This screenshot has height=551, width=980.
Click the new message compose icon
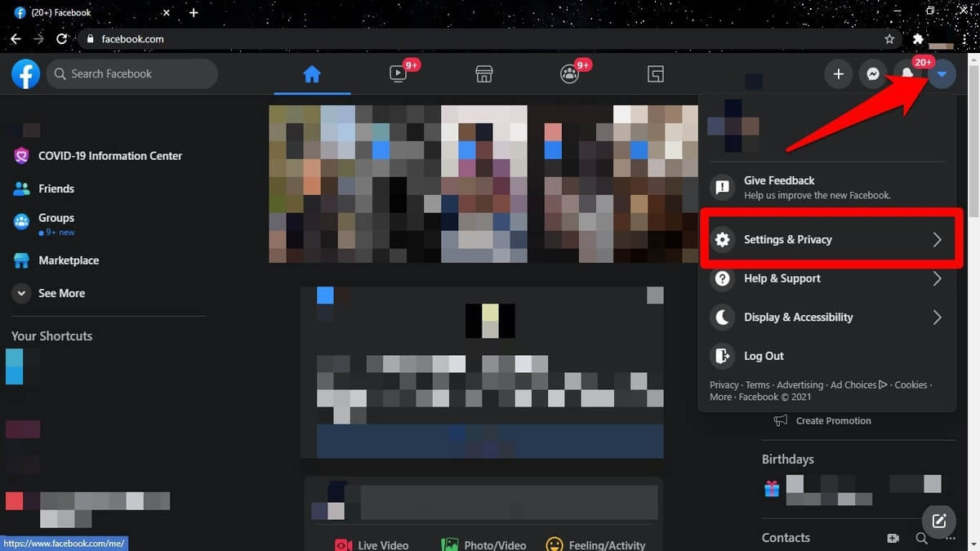[x=939, y=520]
